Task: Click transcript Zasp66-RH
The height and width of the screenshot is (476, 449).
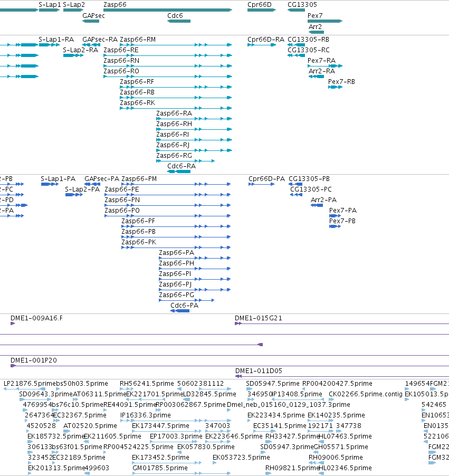Action: click(174, 124)
